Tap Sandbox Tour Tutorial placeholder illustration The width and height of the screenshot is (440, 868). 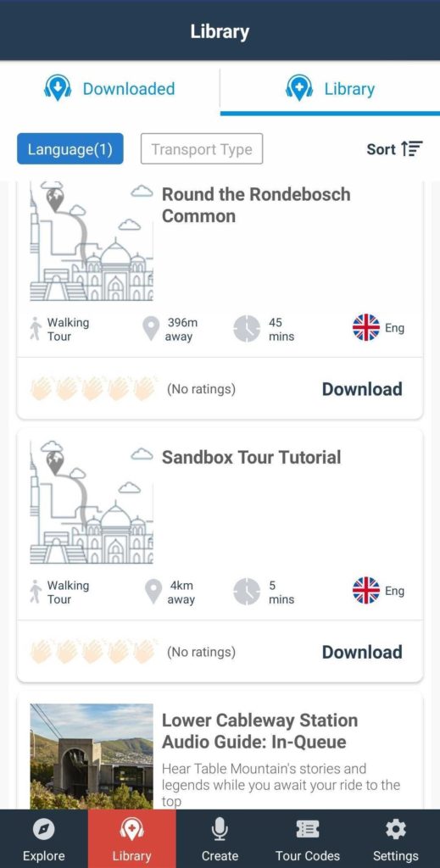tap(92, 502)
